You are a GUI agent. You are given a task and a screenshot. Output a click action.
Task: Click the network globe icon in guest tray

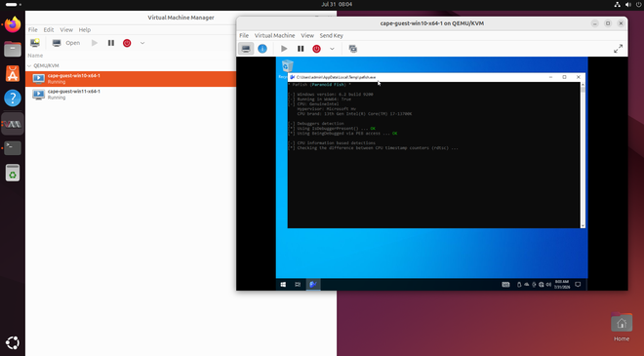coord(542,285)
